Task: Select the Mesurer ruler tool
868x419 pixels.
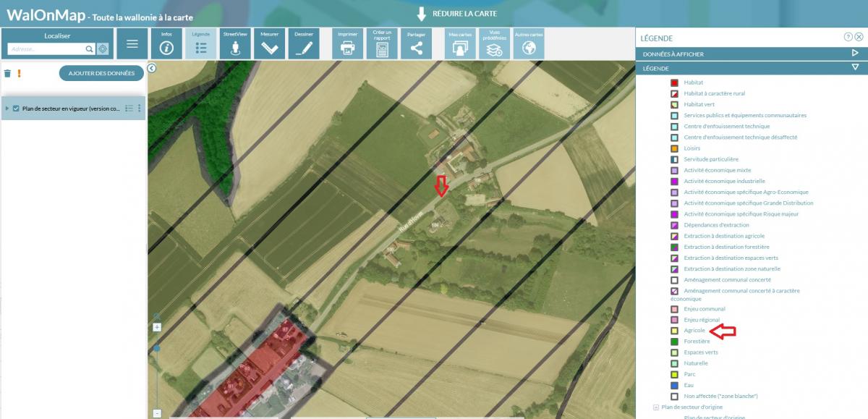Action: click(269, 44)
